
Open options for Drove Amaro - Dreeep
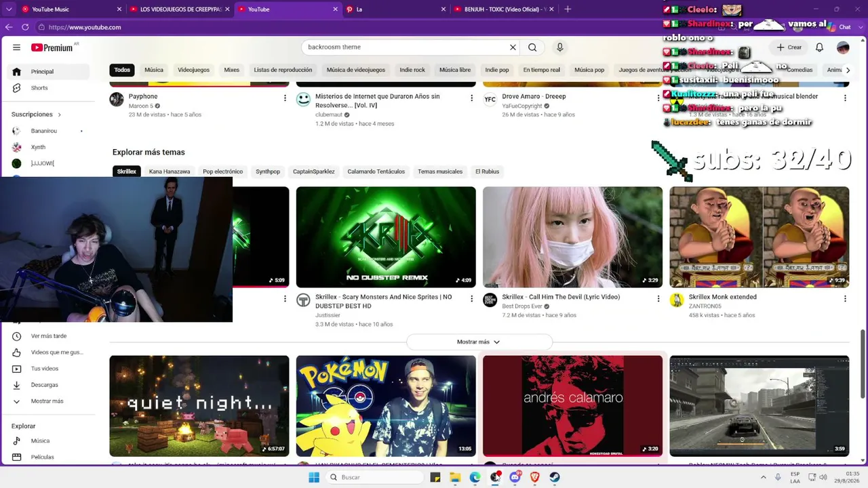(x=658, y=98)
